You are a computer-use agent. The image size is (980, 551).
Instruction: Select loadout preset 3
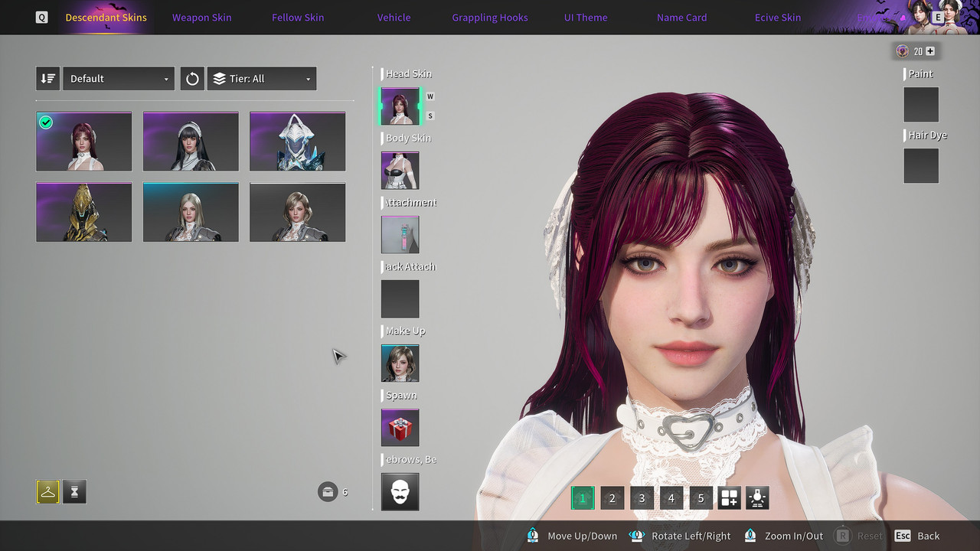click(x=642, y=498)
